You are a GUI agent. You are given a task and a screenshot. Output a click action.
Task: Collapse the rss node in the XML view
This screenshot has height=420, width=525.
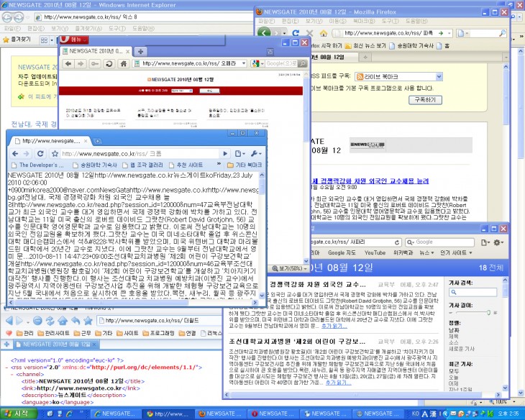click(7, 367)
